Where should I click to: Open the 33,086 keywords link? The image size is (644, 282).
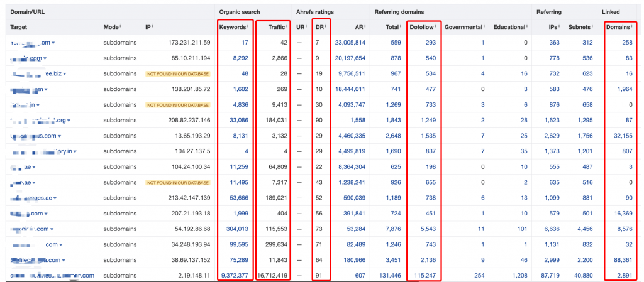coord(238,121)
